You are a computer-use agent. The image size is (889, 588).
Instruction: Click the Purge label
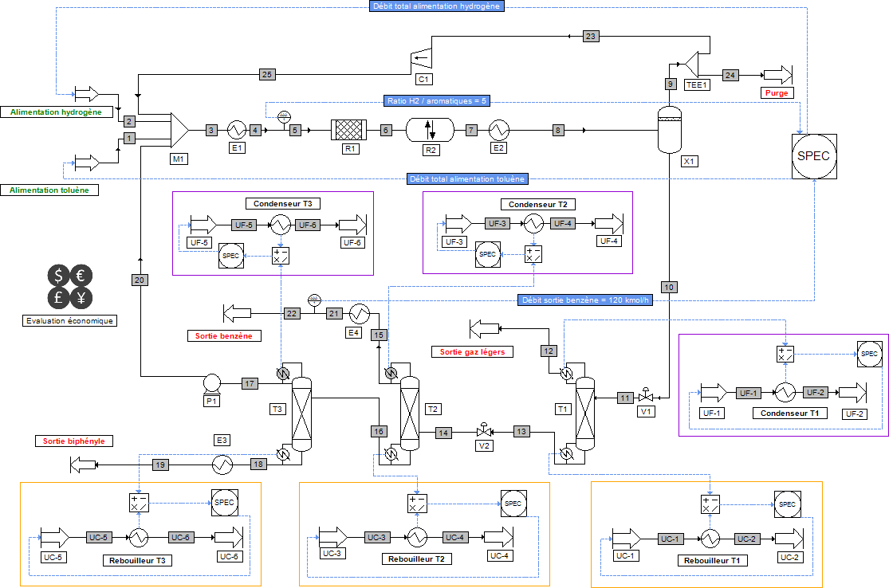(x=776, y=92)
